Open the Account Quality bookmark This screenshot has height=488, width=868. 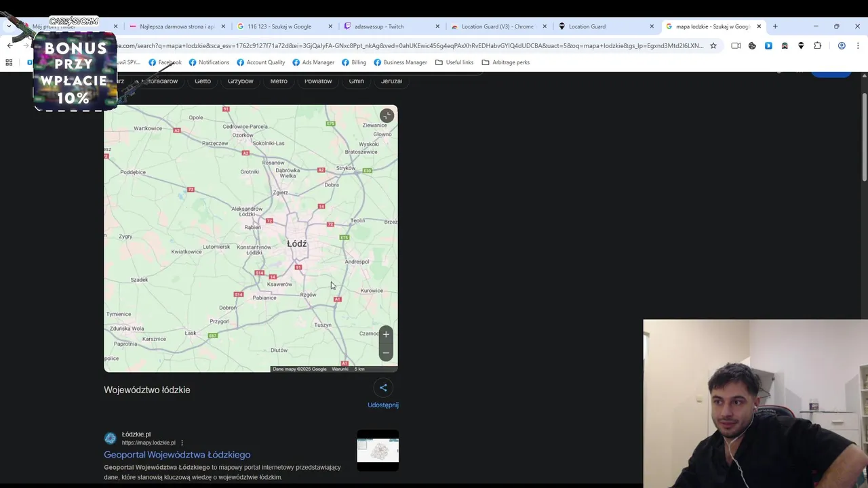point(261,62)
